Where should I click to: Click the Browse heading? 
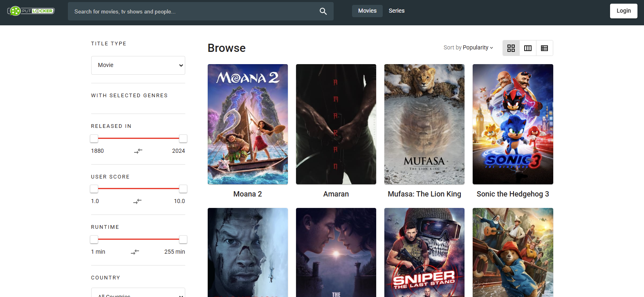point(227,48)
